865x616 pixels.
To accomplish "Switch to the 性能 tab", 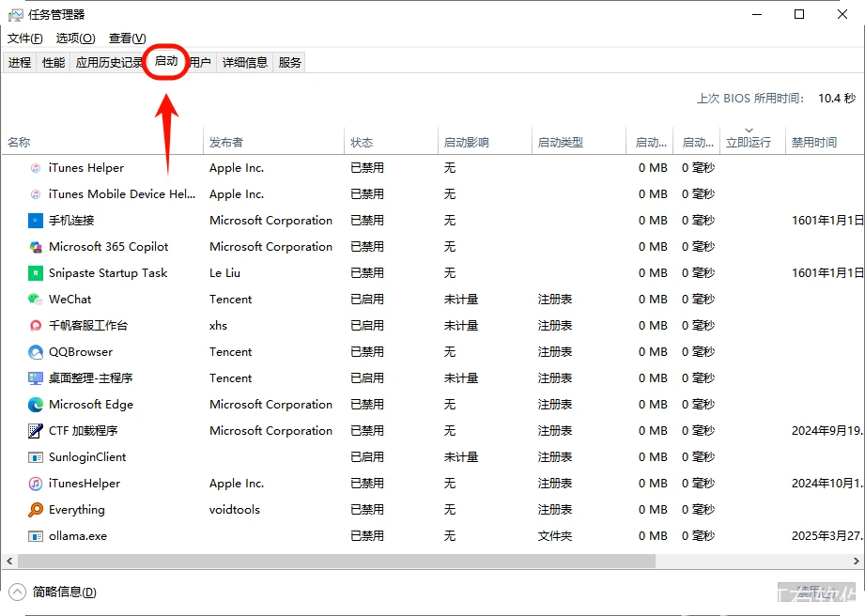I will (x=53, y=62).
